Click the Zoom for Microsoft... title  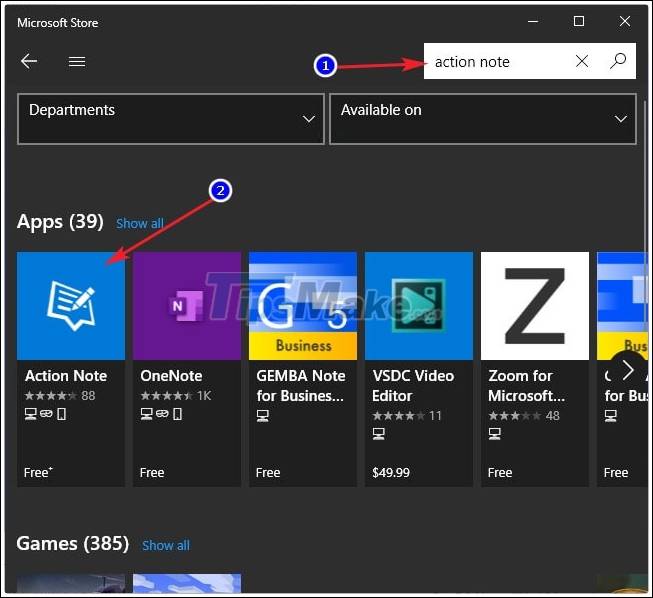(526, 386)
